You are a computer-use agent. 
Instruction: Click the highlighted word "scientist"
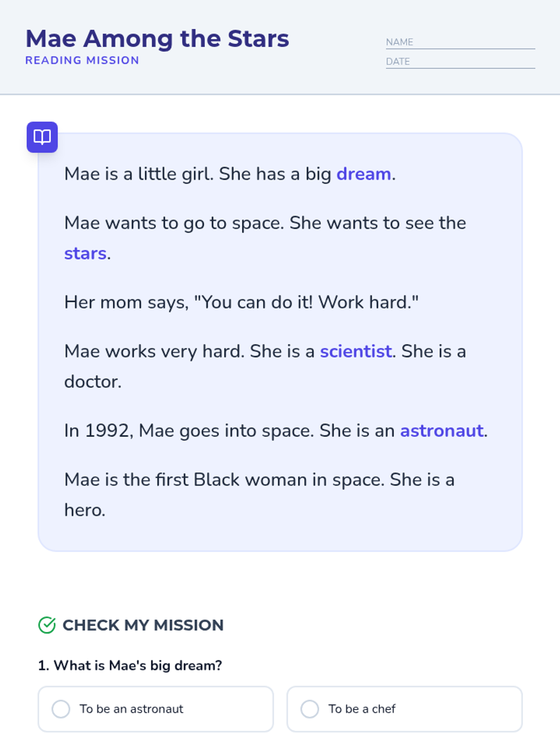356,352
